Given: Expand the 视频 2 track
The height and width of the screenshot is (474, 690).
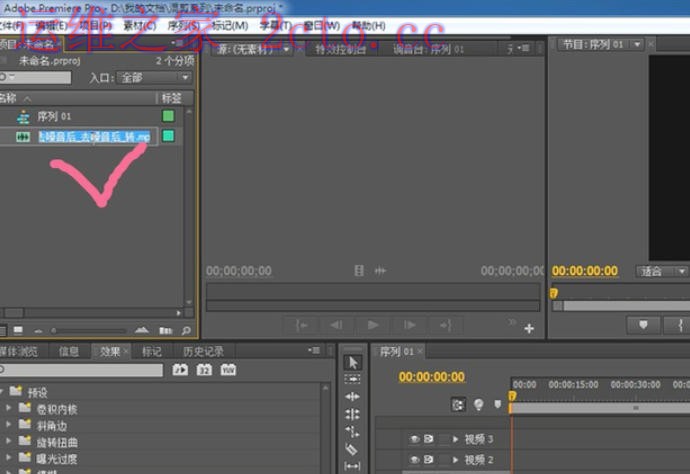Looking at the screenshot, I should pos(455,460).
